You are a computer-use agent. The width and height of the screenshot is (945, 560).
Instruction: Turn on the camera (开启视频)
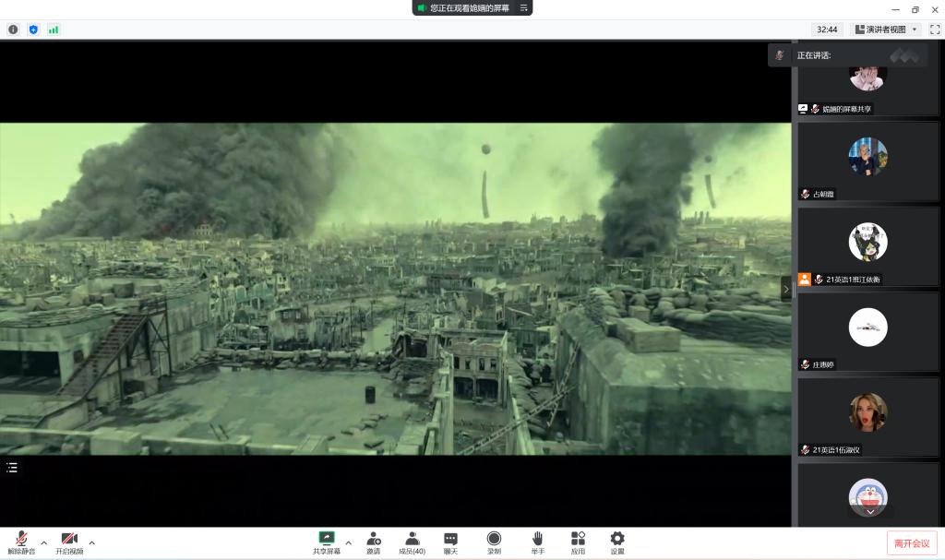point(69,541)
